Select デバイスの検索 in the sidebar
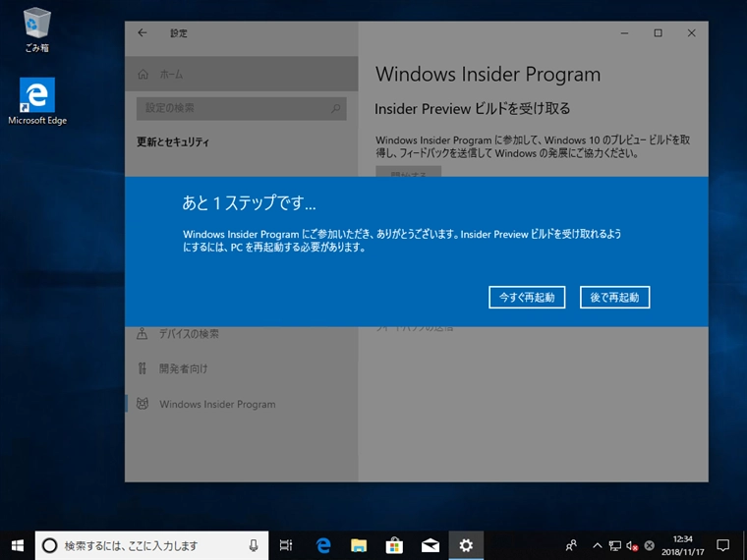 coord(242,334)
